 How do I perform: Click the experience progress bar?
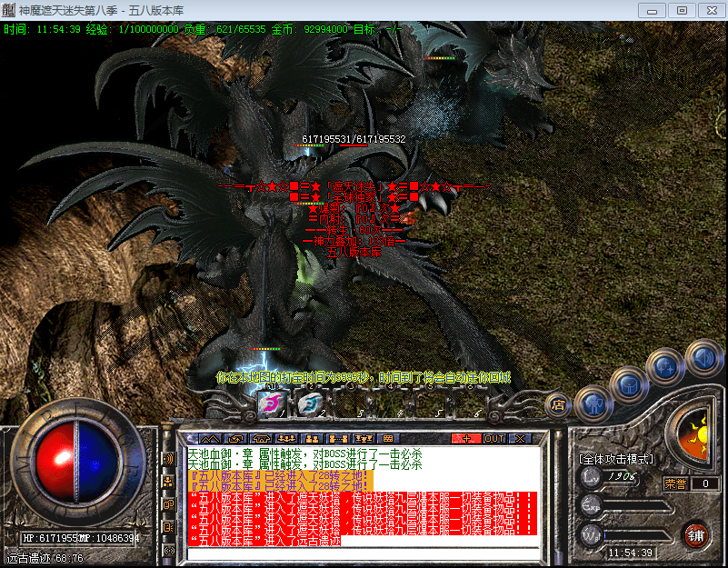click(637, 506)
